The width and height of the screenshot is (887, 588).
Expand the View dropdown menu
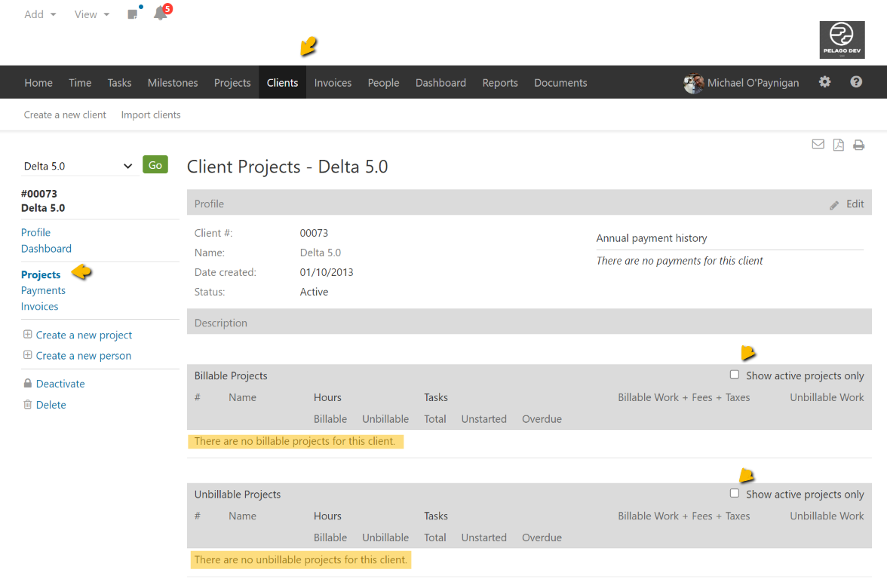[91, 14]
